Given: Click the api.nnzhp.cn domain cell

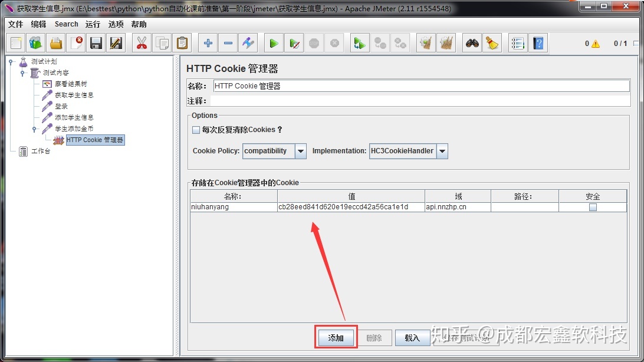Looking at the screenshot, I should coord(458,207).
